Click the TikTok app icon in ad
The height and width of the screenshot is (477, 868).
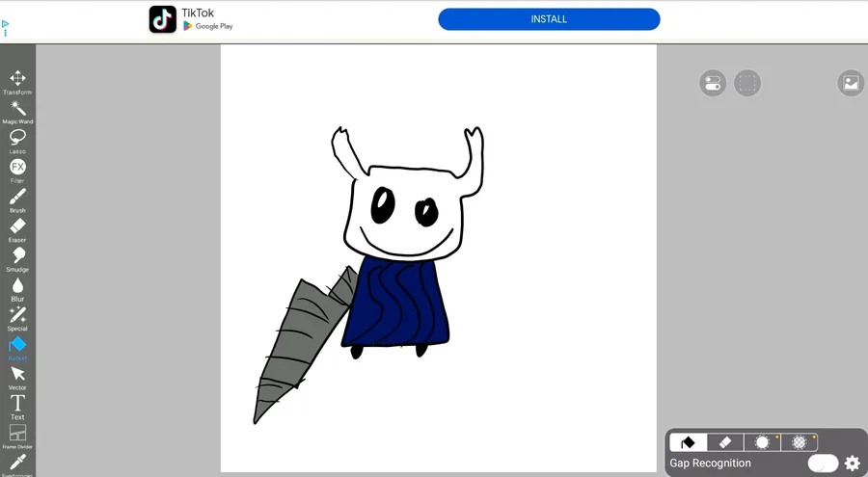pos(163,19)
